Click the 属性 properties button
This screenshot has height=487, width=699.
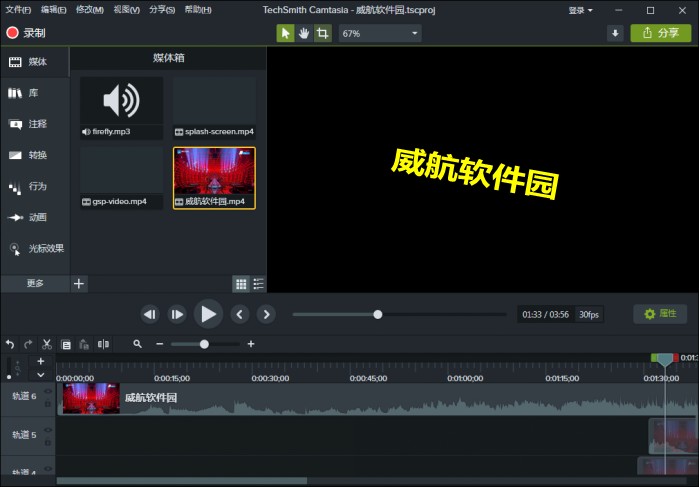click(x=660, y=314)
